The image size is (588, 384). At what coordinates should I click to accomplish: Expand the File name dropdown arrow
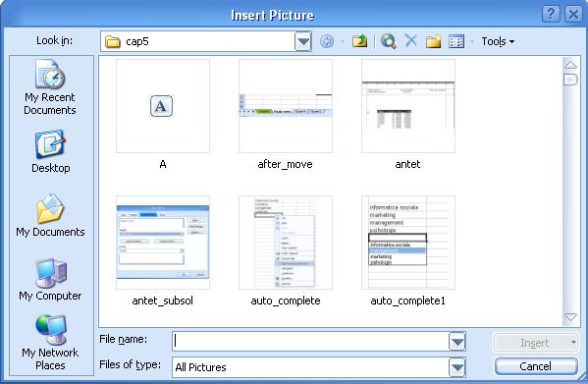pyautogui.click(x=456, y=342)
